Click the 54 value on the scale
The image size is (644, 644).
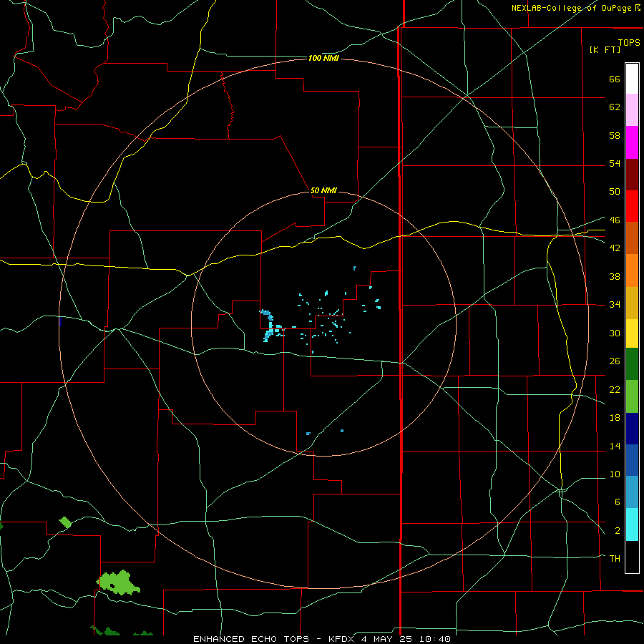click(x=615, y=163)
